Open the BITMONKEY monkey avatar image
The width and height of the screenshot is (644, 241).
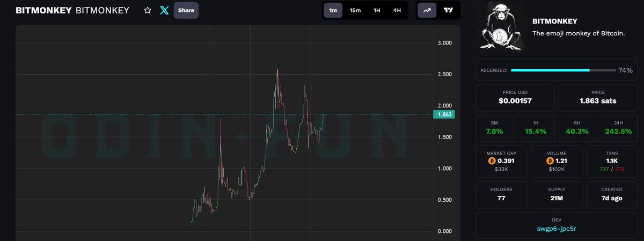click(x=502, y=27)
